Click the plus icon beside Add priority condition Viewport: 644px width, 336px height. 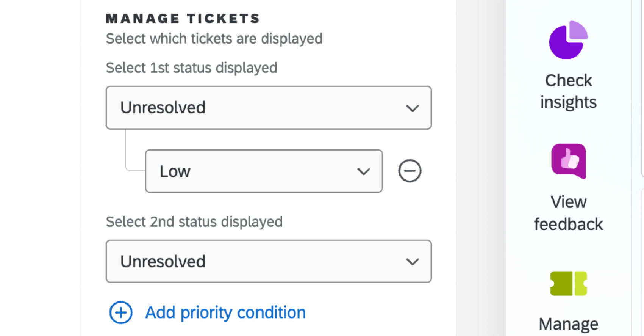(120, 312)
